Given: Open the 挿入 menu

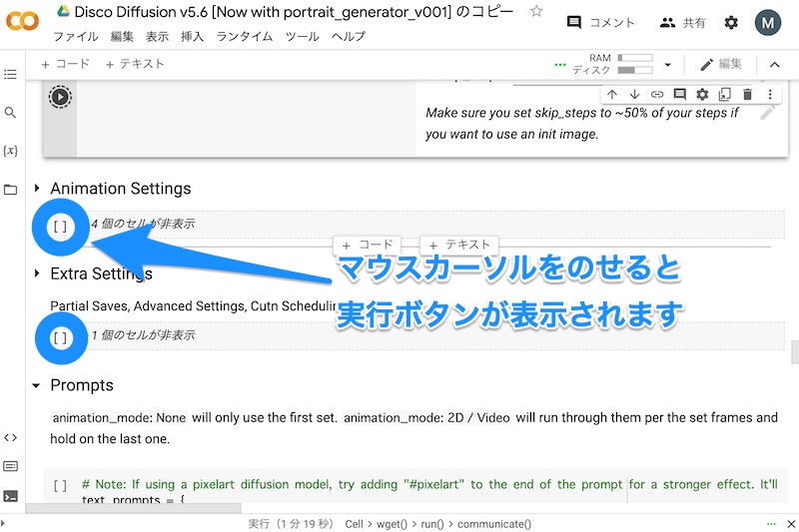Looking at the screenshot, I should [x=192, y=37].
